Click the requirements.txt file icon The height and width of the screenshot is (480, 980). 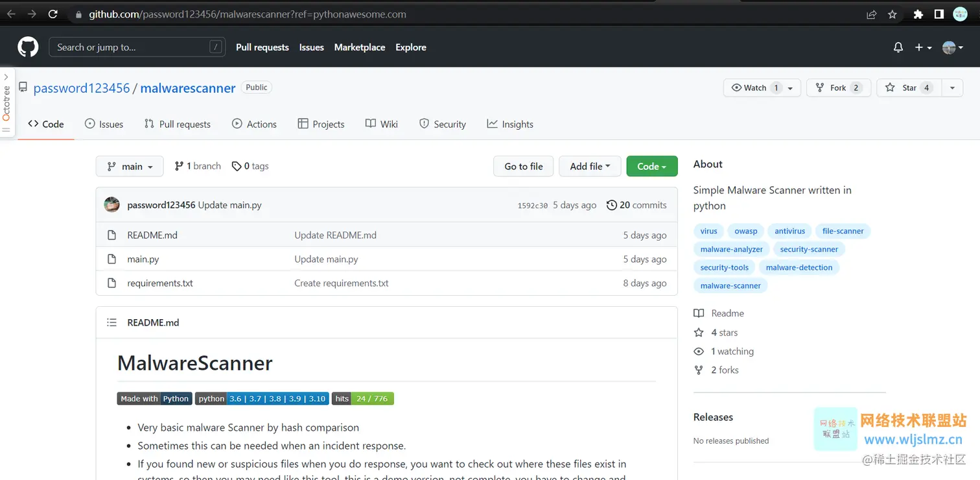111,283
